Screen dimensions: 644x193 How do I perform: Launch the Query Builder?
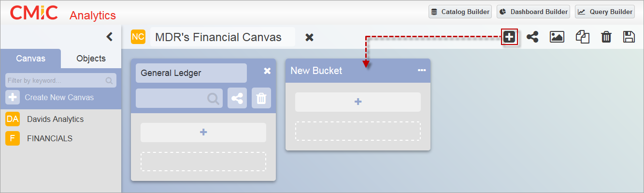(605, 12)
